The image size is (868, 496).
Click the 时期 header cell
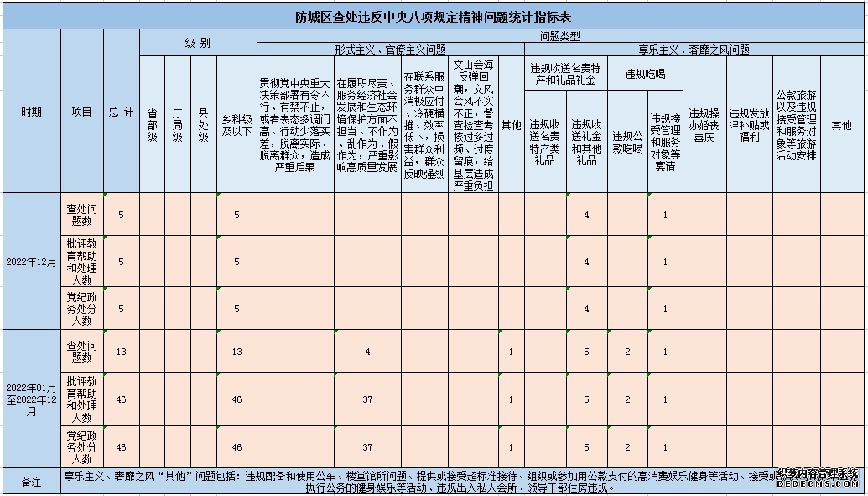(x=32, y=112)
